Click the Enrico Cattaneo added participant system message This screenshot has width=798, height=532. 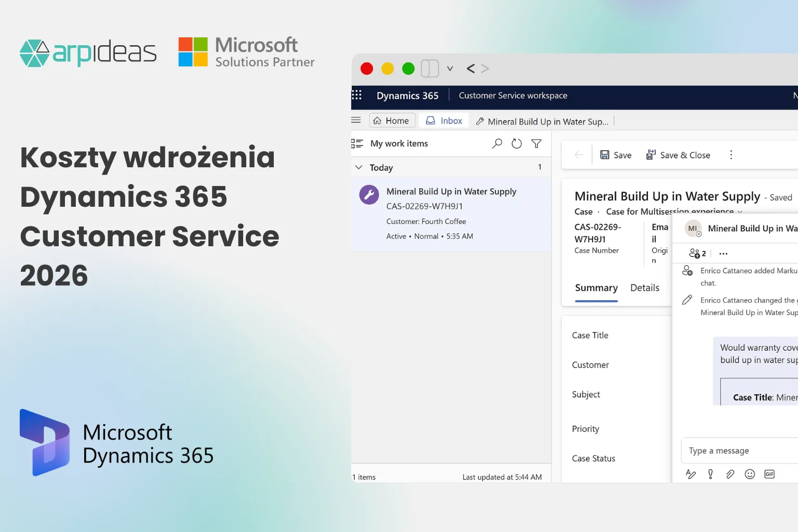point(749,276)
